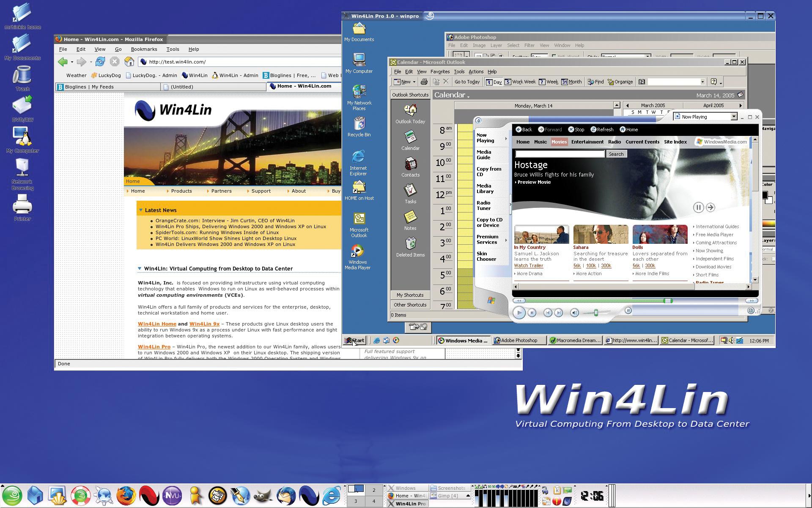
Task: Open Deleted Items in Outlook bar
Action: (410, 247)
